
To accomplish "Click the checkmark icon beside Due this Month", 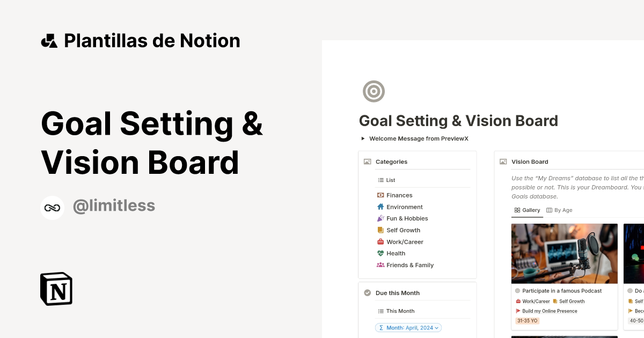I will point(367,292).
